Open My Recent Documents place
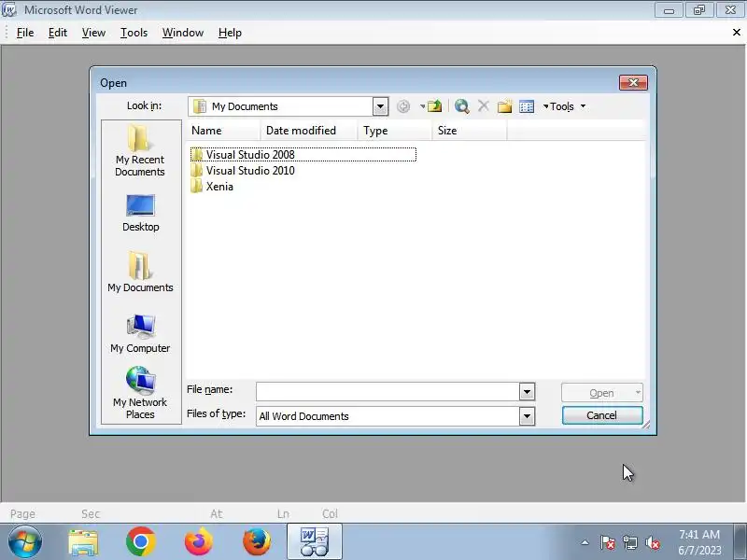The image size is (747, 560). [140, 150]
